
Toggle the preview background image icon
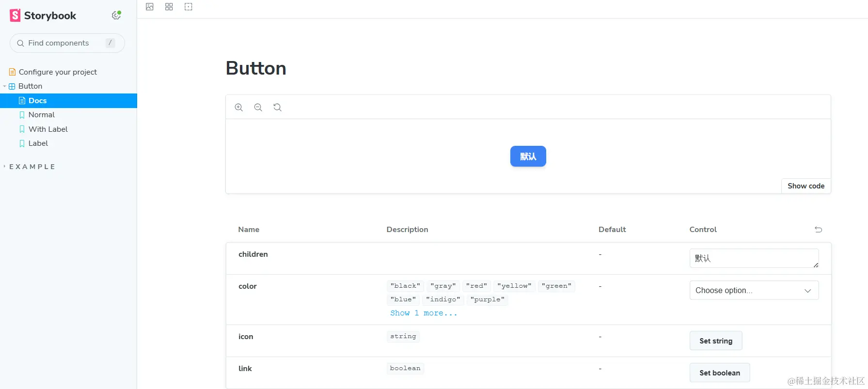click(150, 7)
